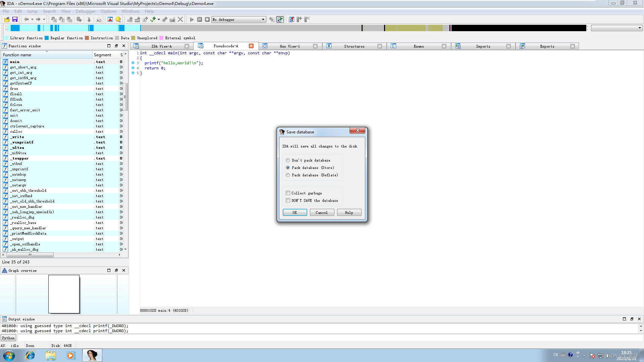Image resolution: width=644 pixels, height=362 pixels.
Task: Click the green C debugger toolbar icon
Action: (x=280, y=19)
